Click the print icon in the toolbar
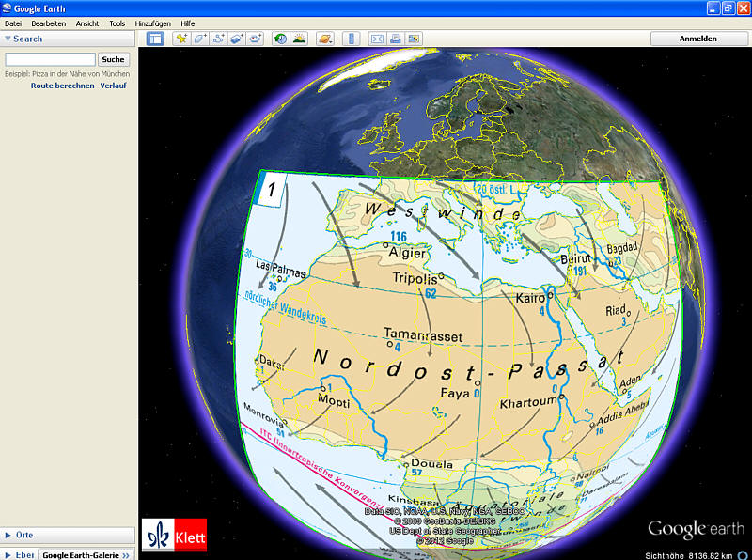 (x=396, y=39)
